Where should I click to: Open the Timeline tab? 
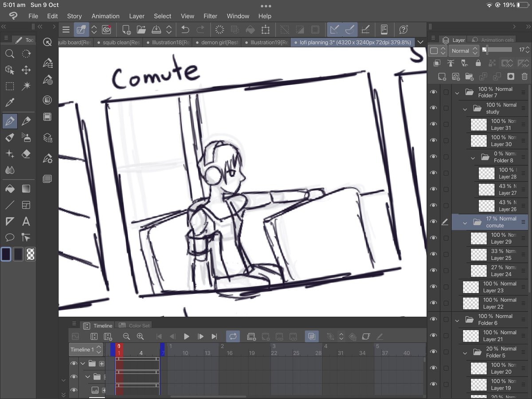point(98,325)
